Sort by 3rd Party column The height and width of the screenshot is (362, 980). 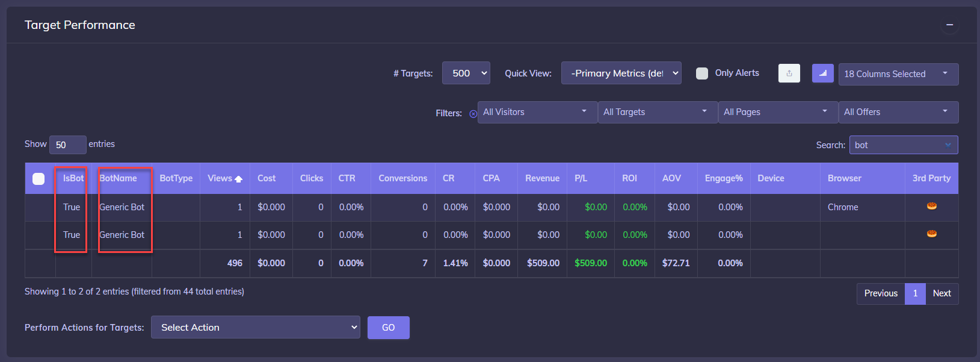coord(932,178)
